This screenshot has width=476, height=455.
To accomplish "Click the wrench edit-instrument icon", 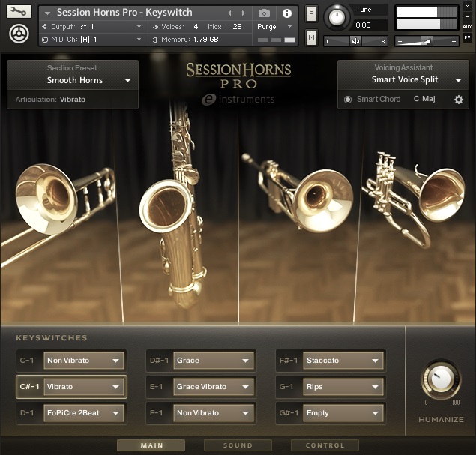I will coord(19,12).
